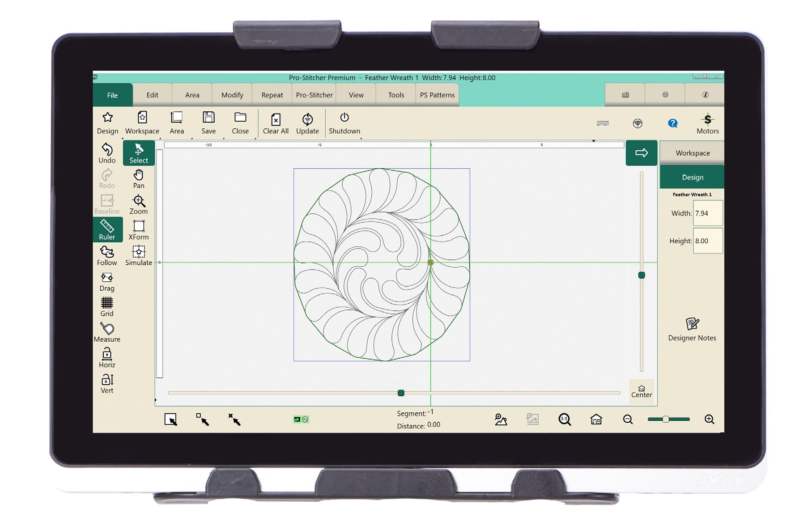
Task: Open the Motors control
Action: pyautogui.click(x=708, y=123)
